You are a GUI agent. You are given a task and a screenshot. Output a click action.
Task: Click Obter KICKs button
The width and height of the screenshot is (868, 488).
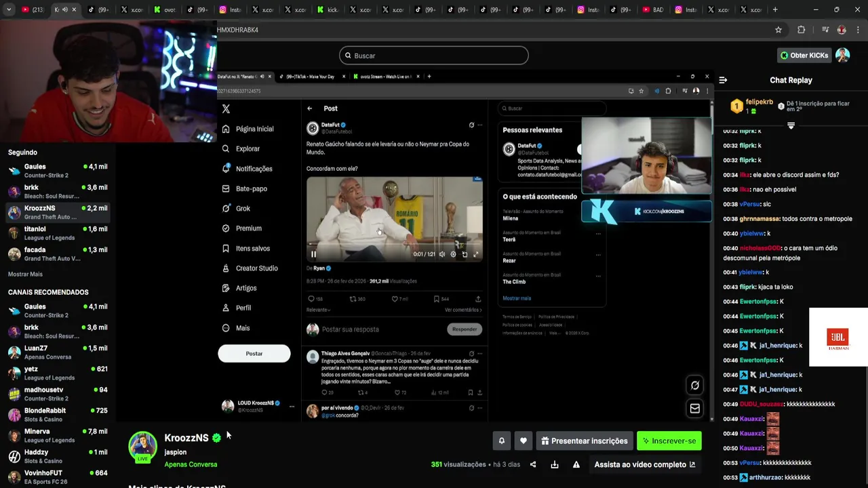coord(804,55)
